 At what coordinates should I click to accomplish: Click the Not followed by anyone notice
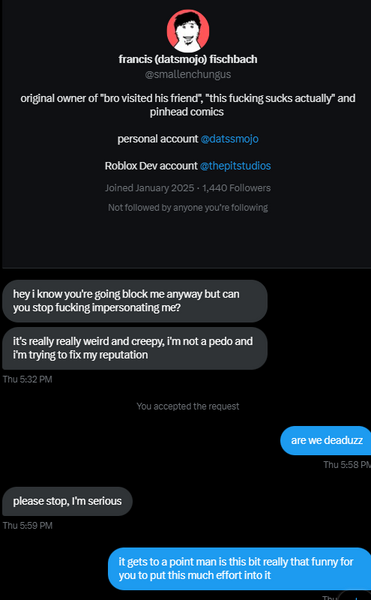(188, 207)
